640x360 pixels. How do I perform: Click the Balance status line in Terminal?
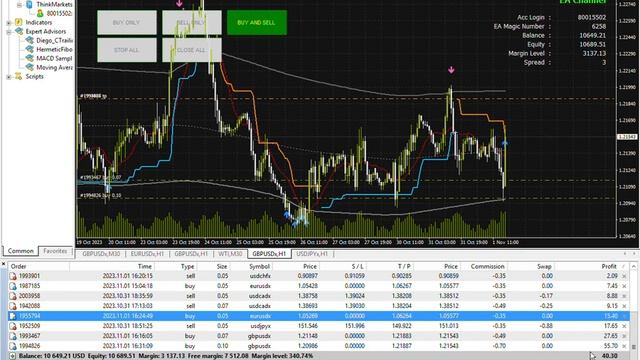pyautogui.click(x=166, y=356)
